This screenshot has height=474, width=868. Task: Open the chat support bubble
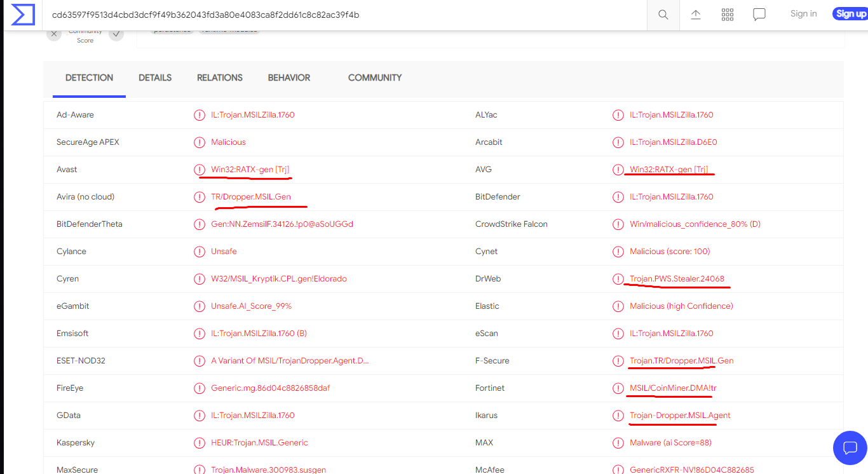coord(850,447)
